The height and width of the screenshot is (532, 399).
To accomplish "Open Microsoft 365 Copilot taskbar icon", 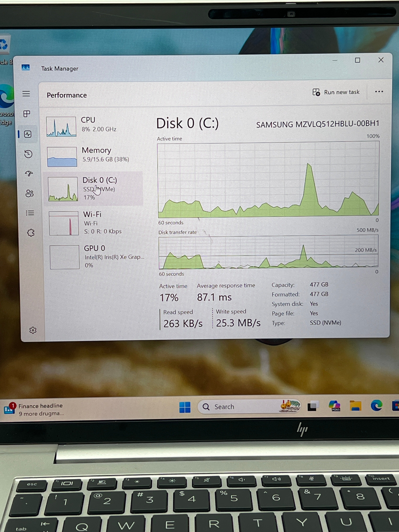I will coord(334,406).
